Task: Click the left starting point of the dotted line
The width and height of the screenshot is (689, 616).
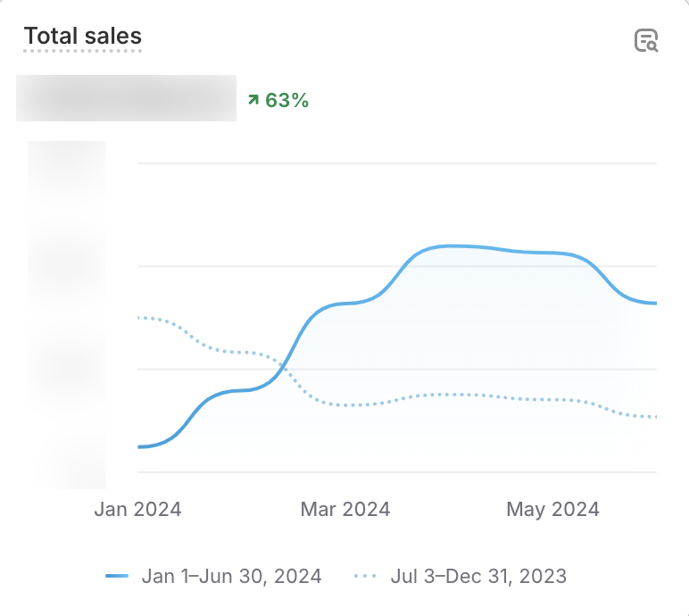Action: pos(139,317)
